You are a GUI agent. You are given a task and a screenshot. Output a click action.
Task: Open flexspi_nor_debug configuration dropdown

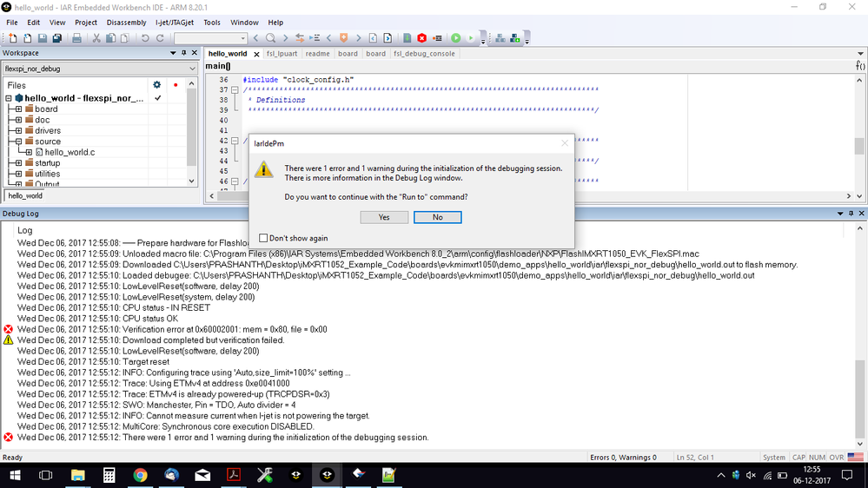tap(192, 69)
